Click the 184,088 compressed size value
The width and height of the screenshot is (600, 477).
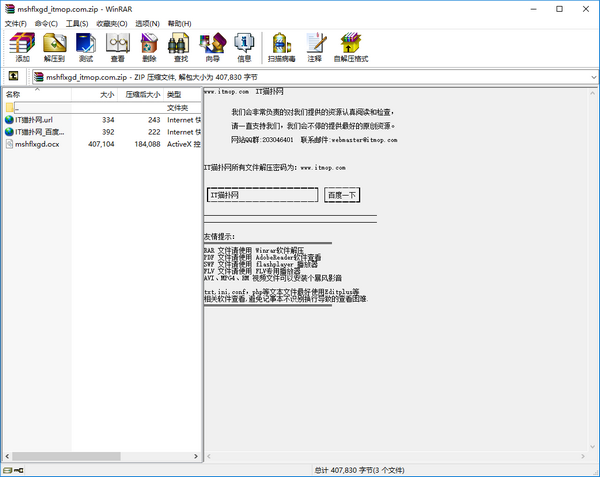point(147,144)
